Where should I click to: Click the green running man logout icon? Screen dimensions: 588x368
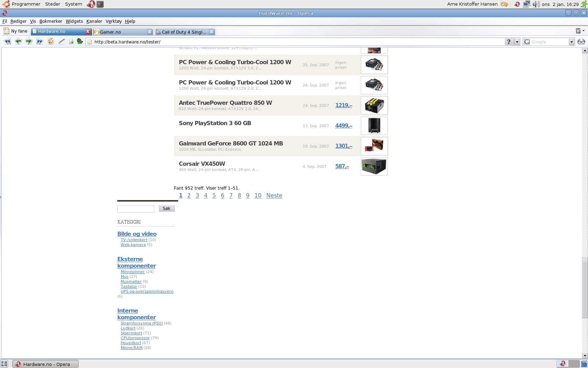[x=584, y=4]
